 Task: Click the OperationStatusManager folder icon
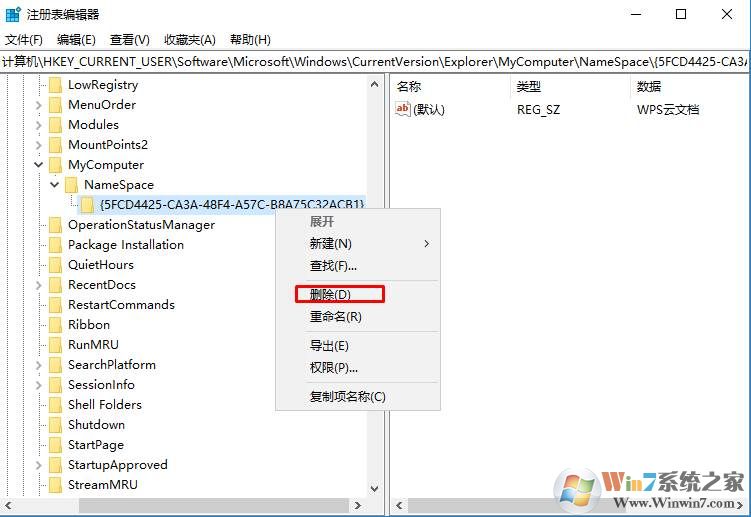[x=56, y=225]
